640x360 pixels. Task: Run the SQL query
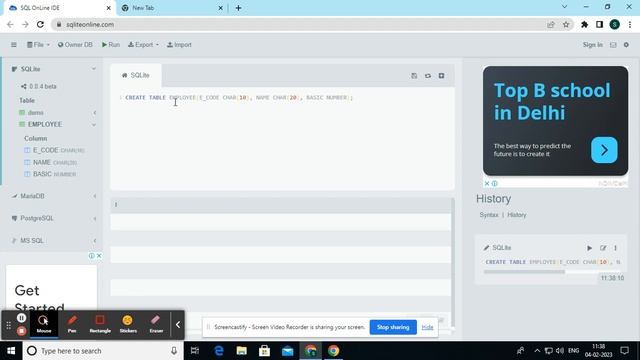point(111,44)
